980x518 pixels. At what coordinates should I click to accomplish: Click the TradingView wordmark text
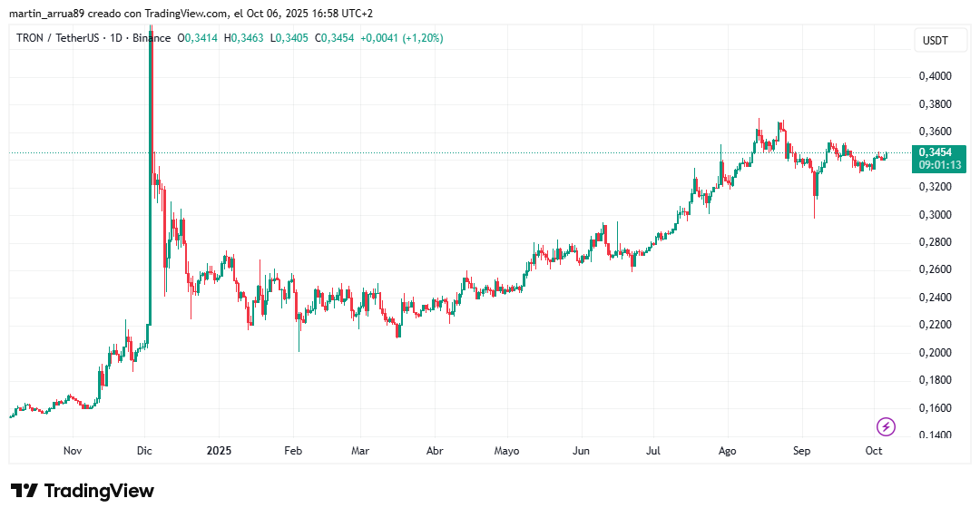99,491
